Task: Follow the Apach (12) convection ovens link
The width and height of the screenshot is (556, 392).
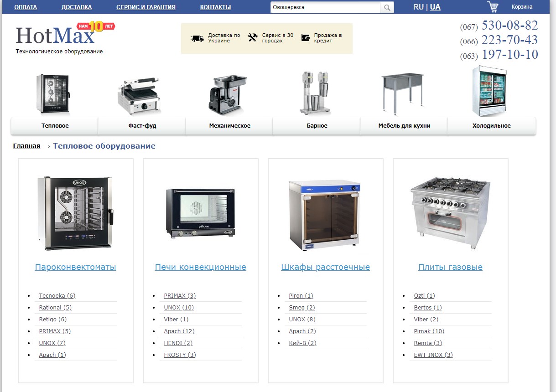Action: [179, 331]
